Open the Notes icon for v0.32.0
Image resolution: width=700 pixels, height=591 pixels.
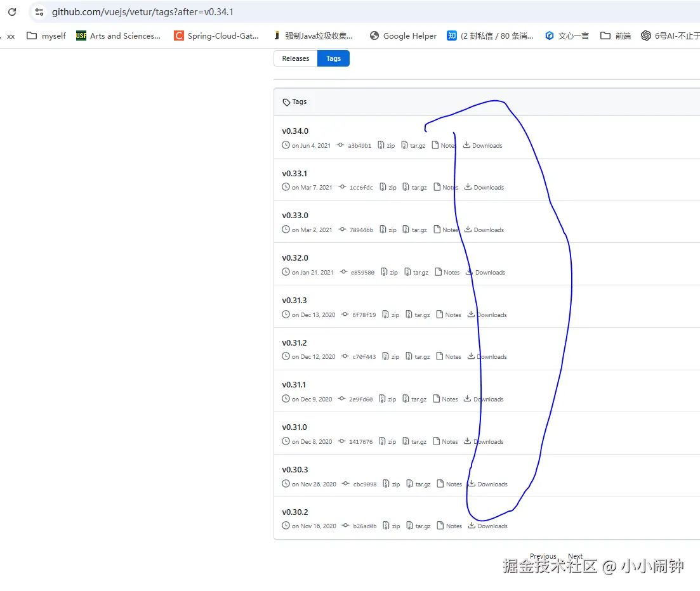[439, 272]
